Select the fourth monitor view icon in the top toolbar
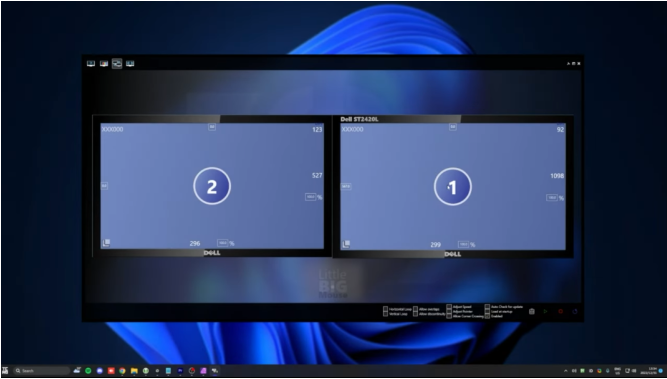Viewport: 667px width, 379px height. (130, 64)
